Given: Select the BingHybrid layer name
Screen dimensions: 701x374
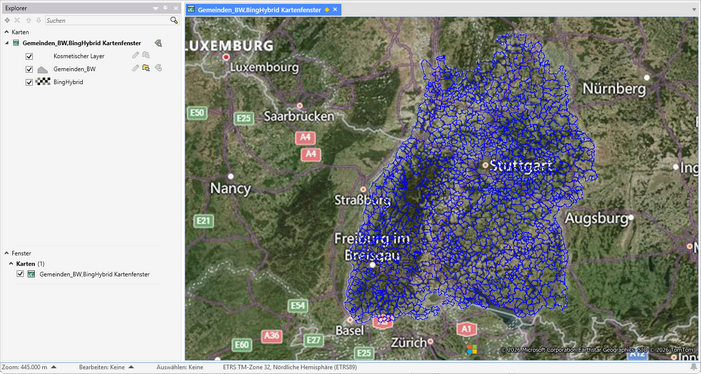Looking at the screenshot, I should tap(68, 82).
